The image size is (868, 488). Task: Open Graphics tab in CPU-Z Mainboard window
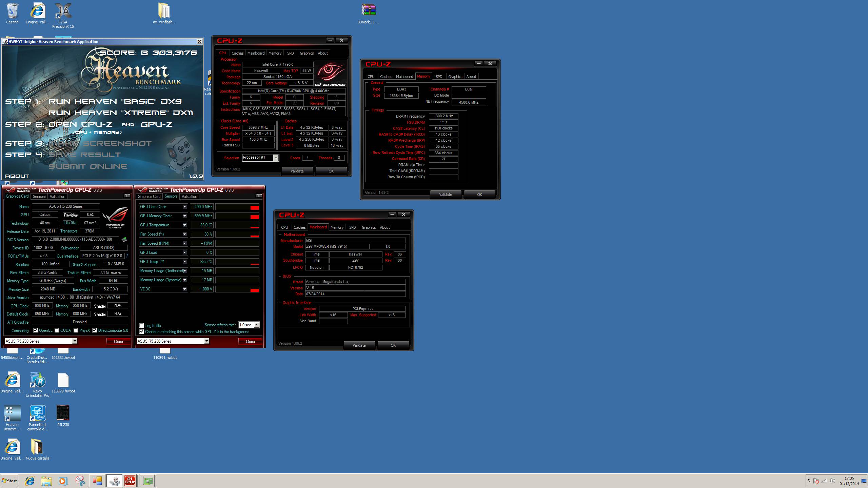coord(369,227)
